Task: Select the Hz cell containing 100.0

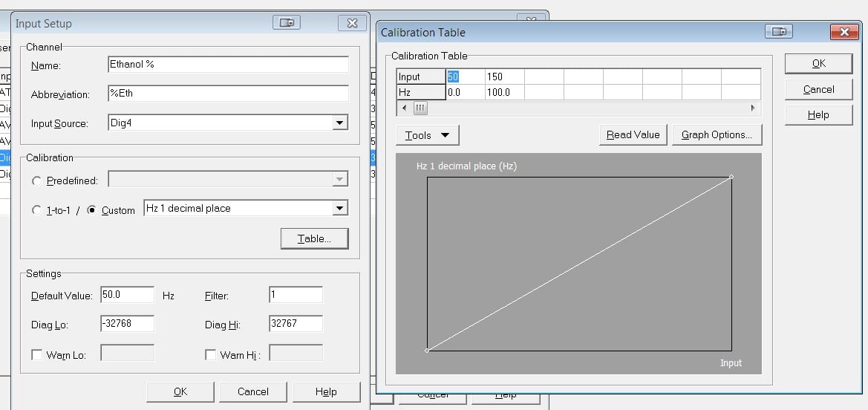Action: click(505, 92)
